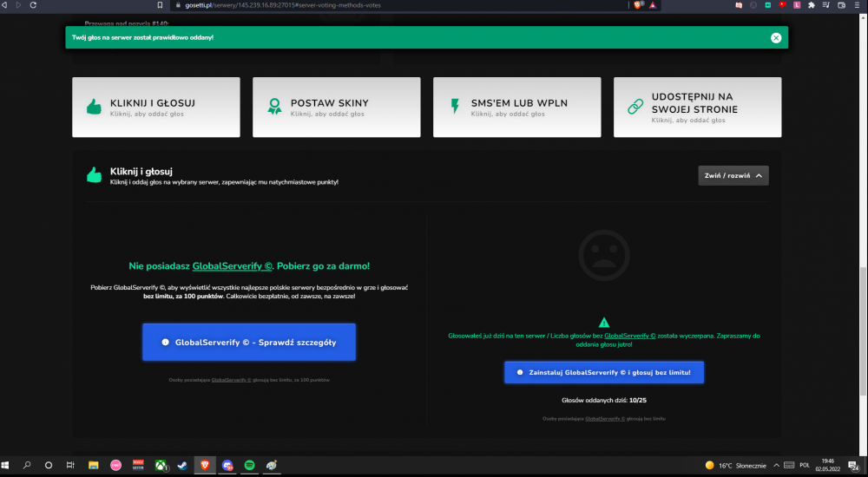Select the KLIKNIJ I GŁOSUJ voting card
The image size is (868, 477).
(156, 108)
